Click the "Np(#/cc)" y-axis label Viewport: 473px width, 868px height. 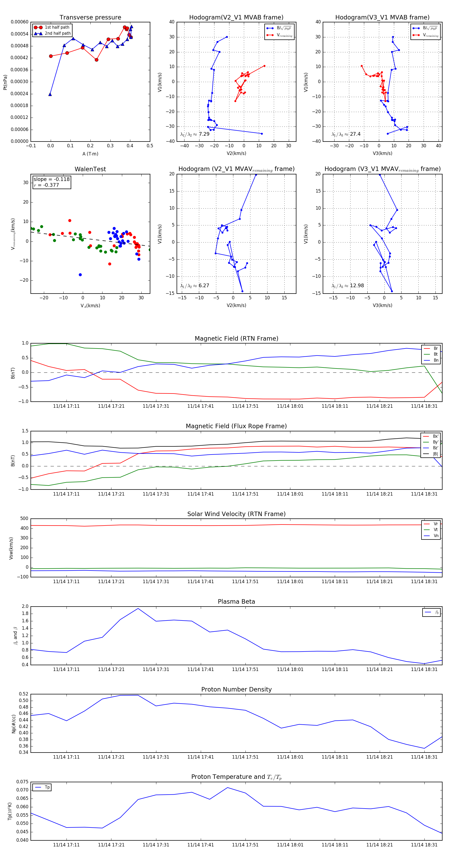(14, 724)
